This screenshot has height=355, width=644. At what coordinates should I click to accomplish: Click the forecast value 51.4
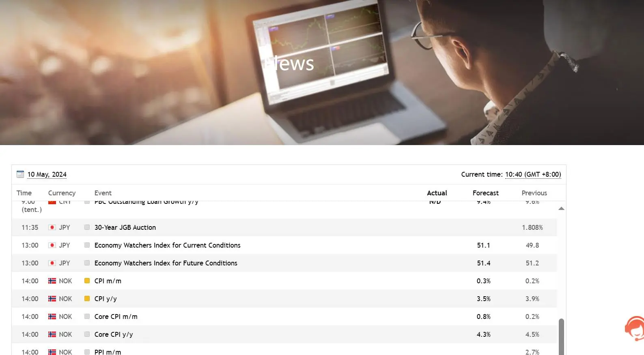pos(484,263)
